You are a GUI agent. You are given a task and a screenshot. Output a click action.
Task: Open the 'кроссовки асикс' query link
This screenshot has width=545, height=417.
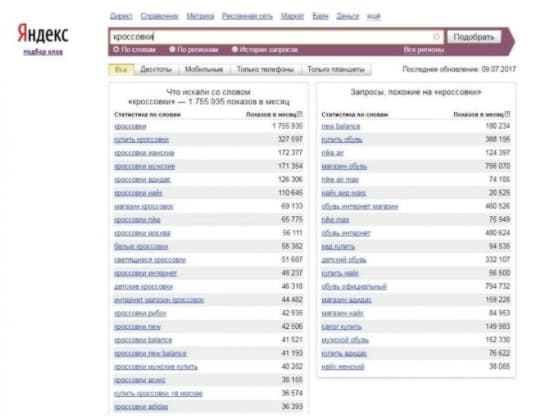tap(139, 381)
